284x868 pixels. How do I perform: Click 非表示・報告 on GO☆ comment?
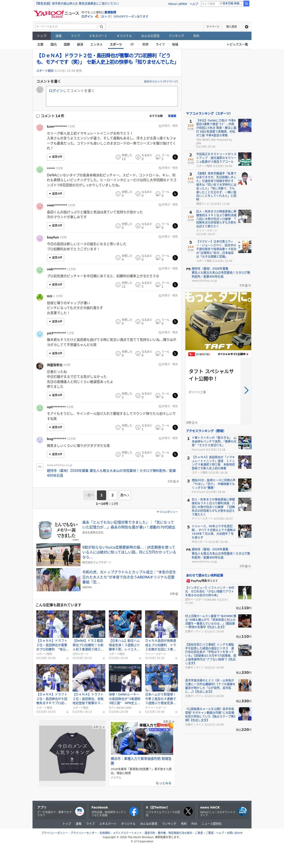coord(168,296)
